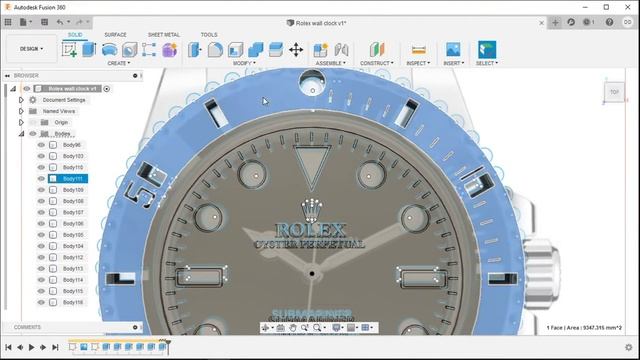Select the Hole tool
640x360 pixels.
tap(129, 50)
